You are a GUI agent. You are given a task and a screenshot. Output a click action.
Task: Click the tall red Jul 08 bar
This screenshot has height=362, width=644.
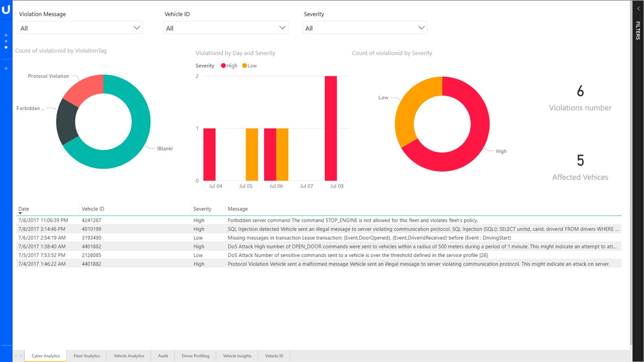point(331,128)
